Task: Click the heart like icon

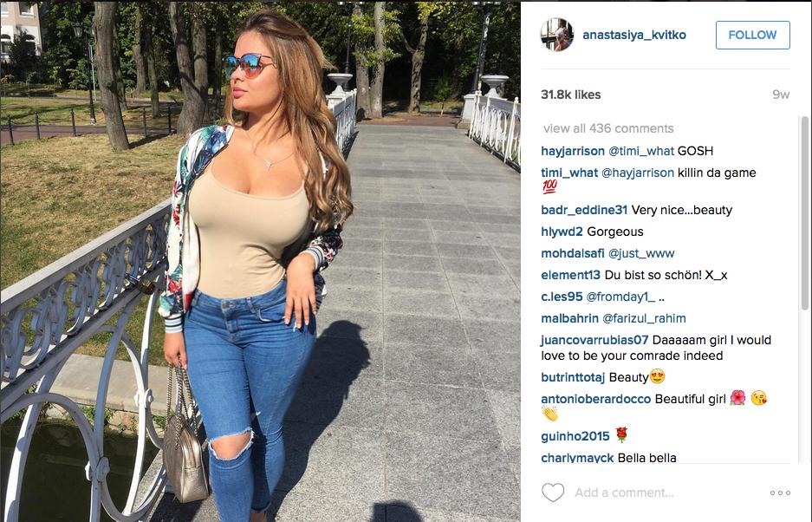Action: click(553, 492)
